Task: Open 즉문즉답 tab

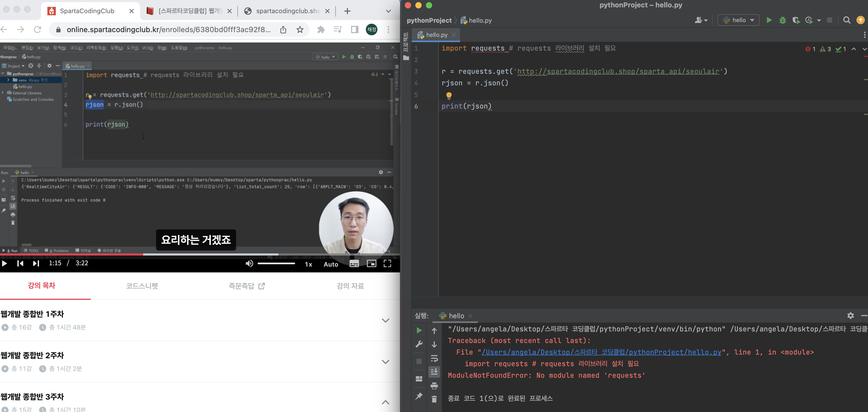Action: [247, 286]
